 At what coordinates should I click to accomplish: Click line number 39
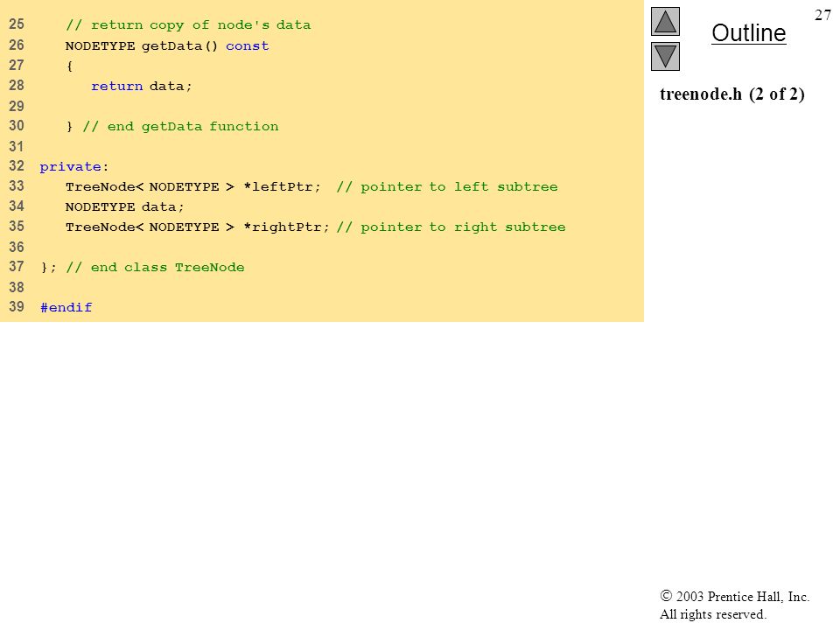[x=17, y=307]
